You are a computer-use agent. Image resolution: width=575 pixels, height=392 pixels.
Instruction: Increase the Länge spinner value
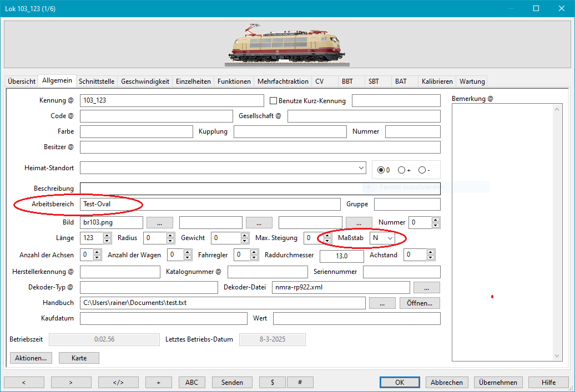coord(107,235)
